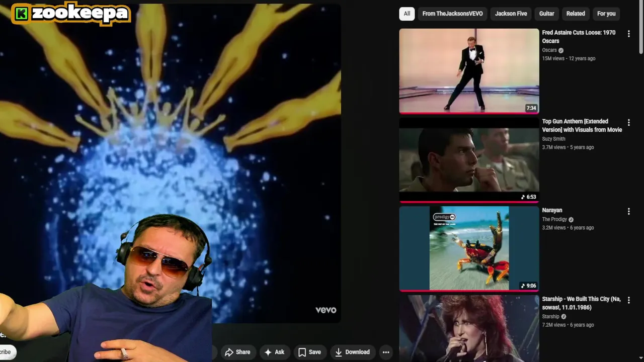
Task: Click the 6:53 duration badge
Action: (x=528, y=197)
